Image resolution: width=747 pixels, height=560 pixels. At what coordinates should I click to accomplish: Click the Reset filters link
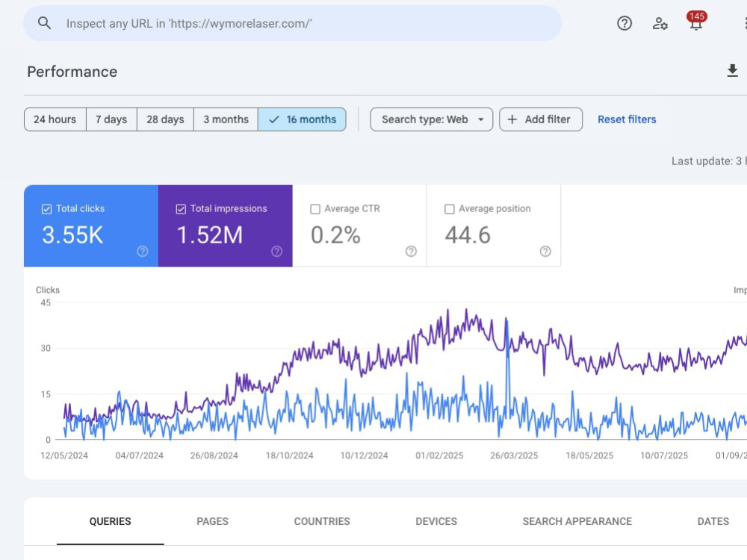[x=627, y=119]
